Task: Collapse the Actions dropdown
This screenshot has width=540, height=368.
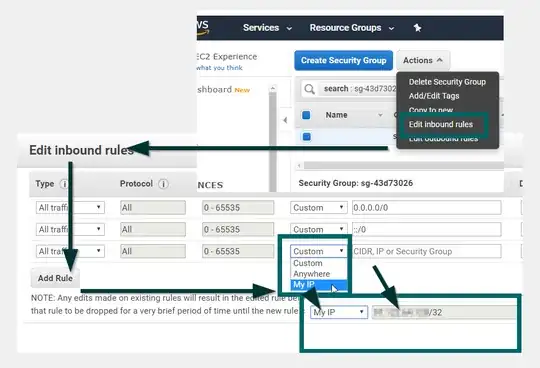Action: pos(423,60)
